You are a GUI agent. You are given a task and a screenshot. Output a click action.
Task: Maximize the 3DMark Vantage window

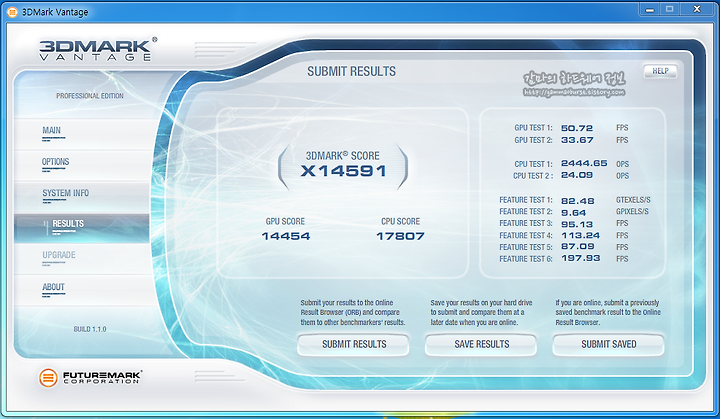669,10
